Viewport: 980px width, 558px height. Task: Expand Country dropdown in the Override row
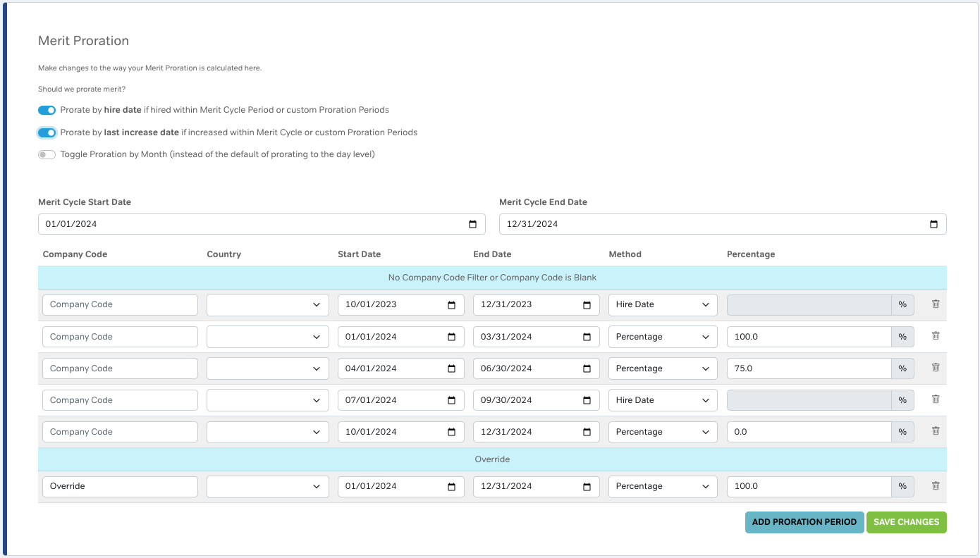click(267, 486)
